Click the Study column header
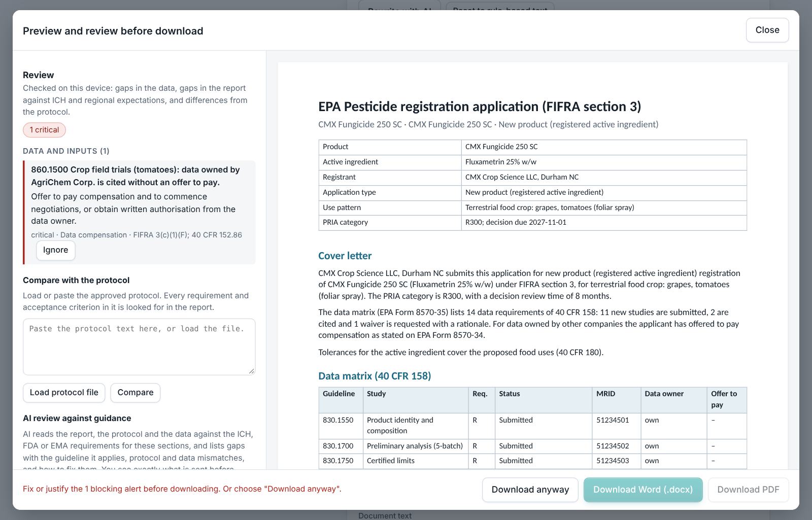This screenshot has height=520, width=812. [x=416, y=400]
